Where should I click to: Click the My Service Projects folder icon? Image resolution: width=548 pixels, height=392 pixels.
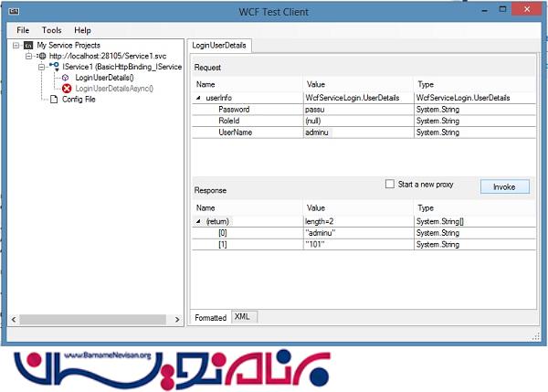click(x=28, y=45)
